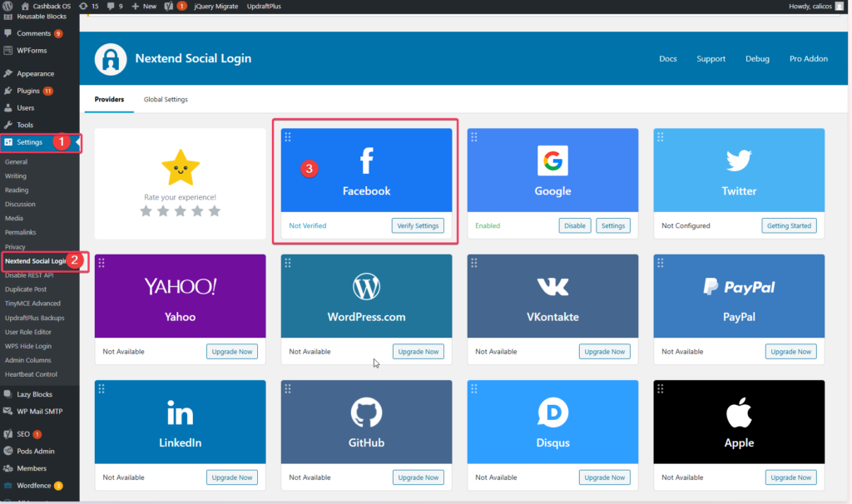Click the drag handle on the Twitter card
This screenshot has width=852, height=504.
point(660,137)
